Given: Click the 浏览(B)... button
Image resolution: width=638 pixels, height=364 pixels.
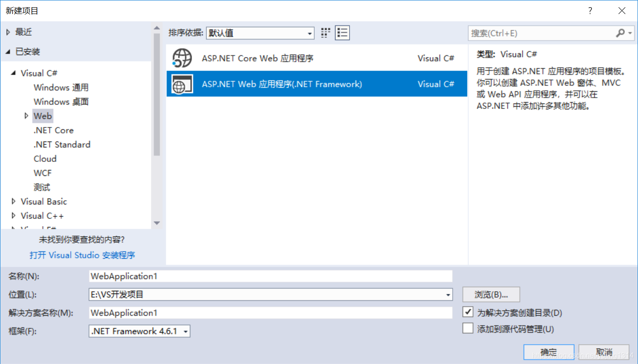Looking at the screenshot, I should pyautogui.click(x=491, y=294).
